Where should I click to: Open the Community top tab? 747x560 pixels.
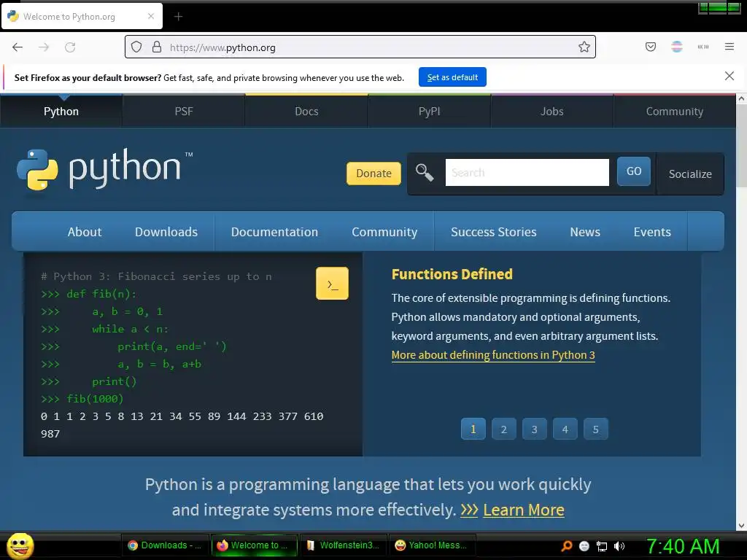(675, 112)
